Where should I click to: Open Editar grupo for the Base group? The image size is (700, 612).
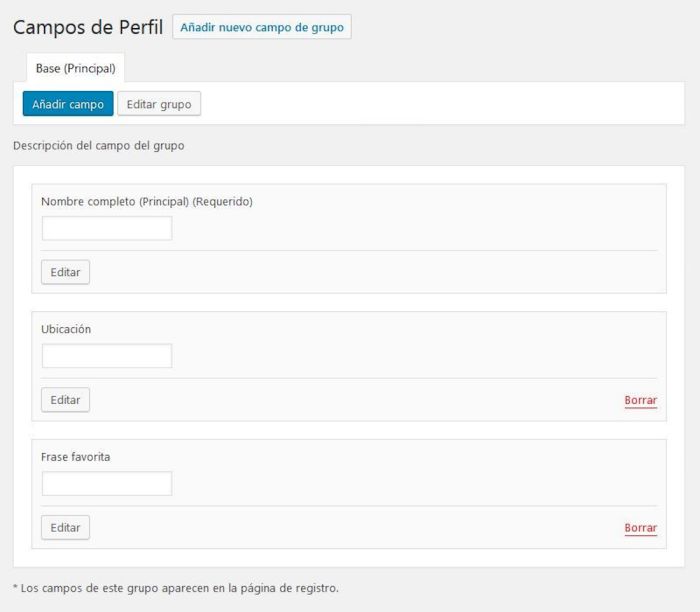pyautogui.click(x=159, y=104)
